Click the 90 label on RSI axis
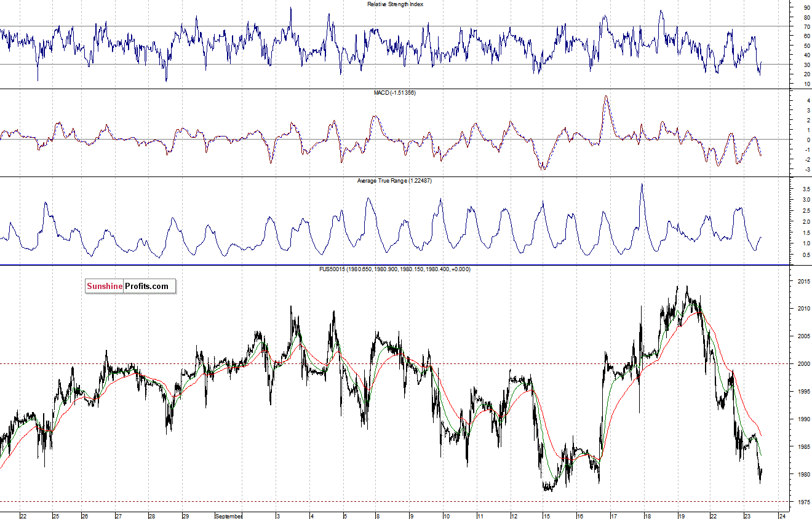Viewport: 812px width, 519px height. click(x=806, y=7)
